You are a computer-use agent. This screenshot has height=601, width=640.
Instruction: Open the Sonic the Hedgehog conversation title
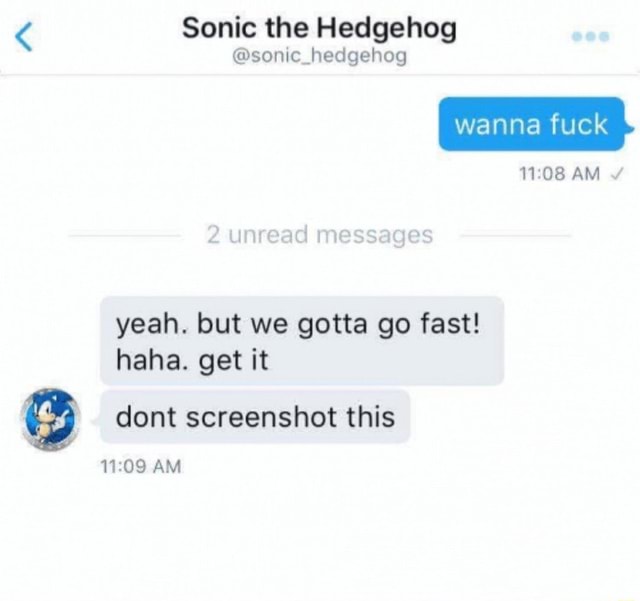(x=319, y=29)
